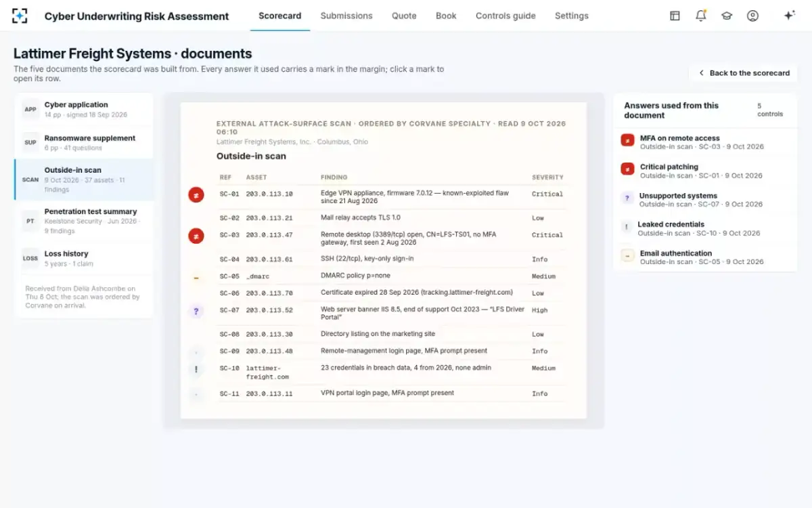Click the 'lattimer-freight.com' asset cell
The image size is (812, 508).
pos(267,373)
